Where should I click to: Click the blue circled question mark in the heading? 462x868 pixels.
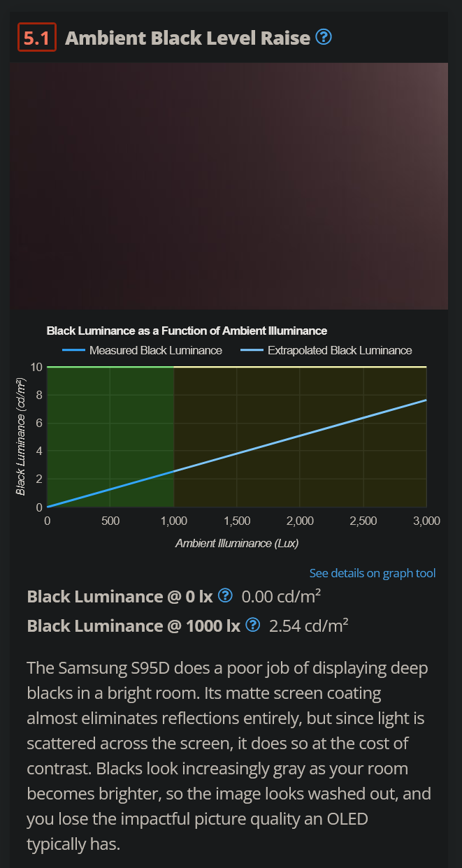[324, 37]
